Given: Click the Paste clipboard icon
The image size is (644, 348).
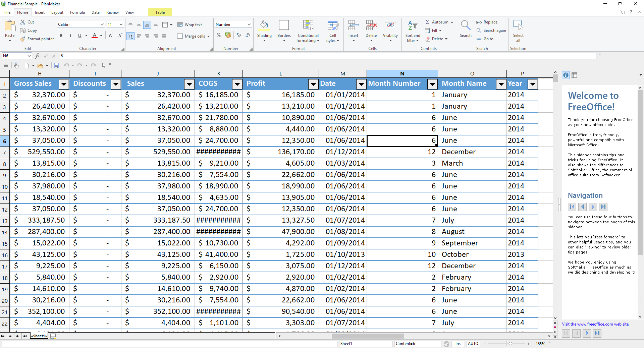Looking at the screenshot, I should tap(10, 26).
